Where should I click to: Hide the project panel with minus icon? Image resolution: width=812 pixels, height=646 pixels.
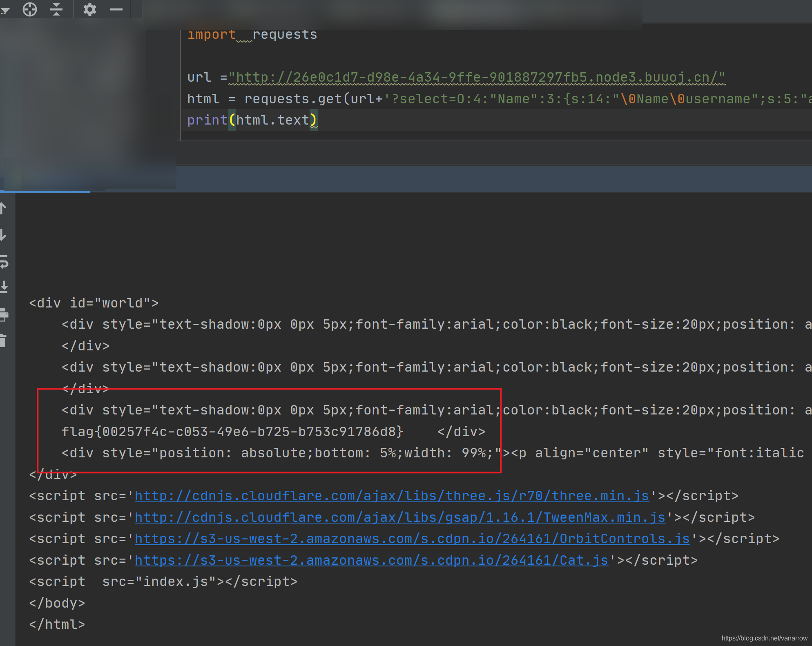click(116, 9)
